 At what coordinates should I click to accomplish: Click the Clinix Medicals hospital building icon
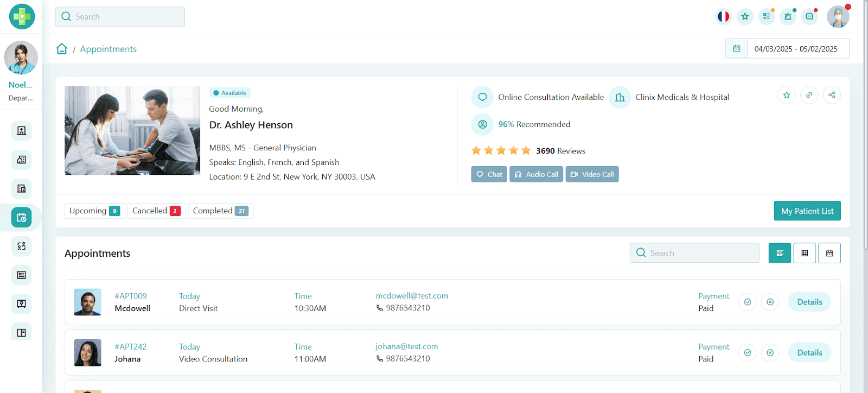tap(620, 97)
